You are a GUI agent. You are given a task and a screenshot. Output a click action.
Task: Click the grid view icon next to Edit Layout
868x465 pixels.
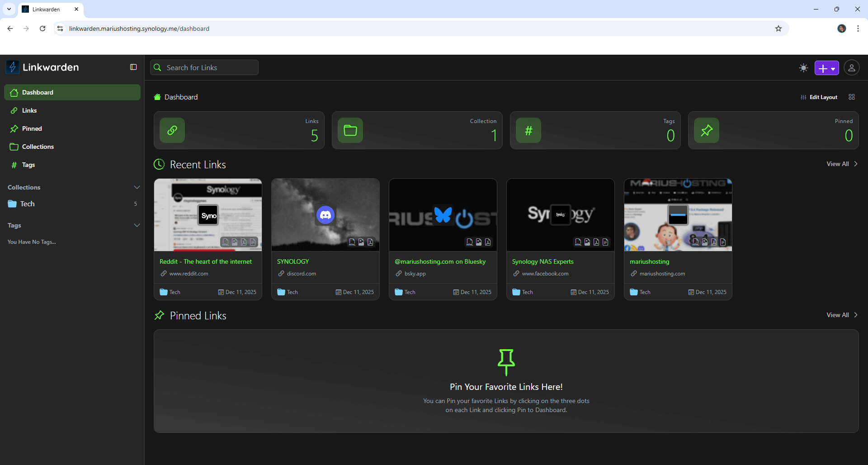[852, 97]
